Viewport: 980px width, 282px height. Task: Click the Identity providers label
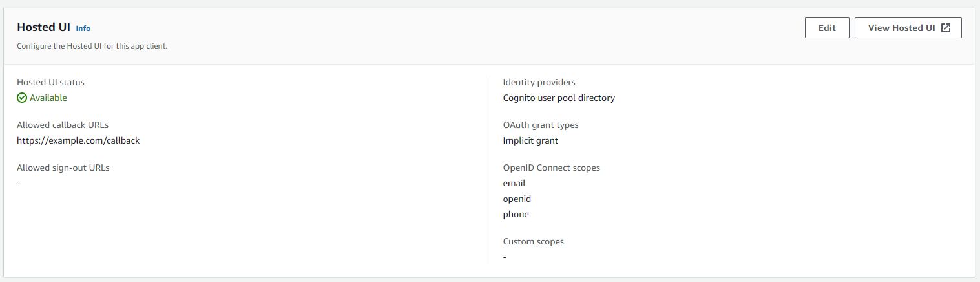[x=539, y=82]
